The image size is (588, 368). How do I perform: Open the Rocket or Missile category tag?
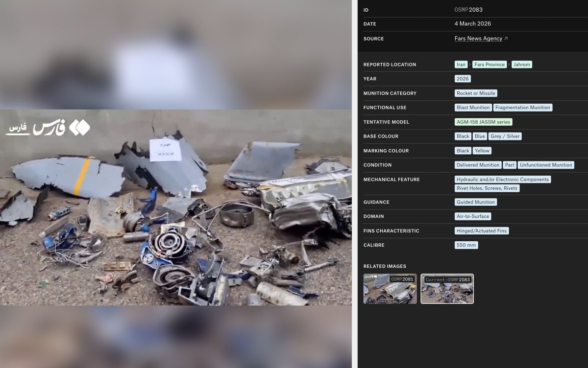(476, 93)
